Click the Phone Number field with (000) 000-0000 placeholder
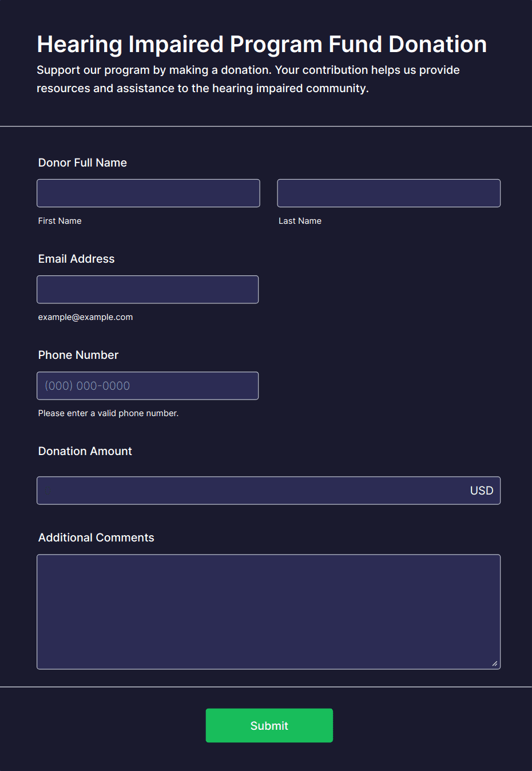 pyautogui.click(x=148, y=386)
